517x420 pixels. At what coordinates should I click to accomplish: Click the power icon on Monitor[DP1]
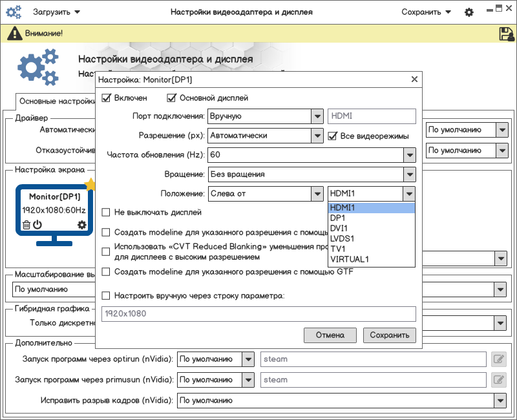(37, 225)
